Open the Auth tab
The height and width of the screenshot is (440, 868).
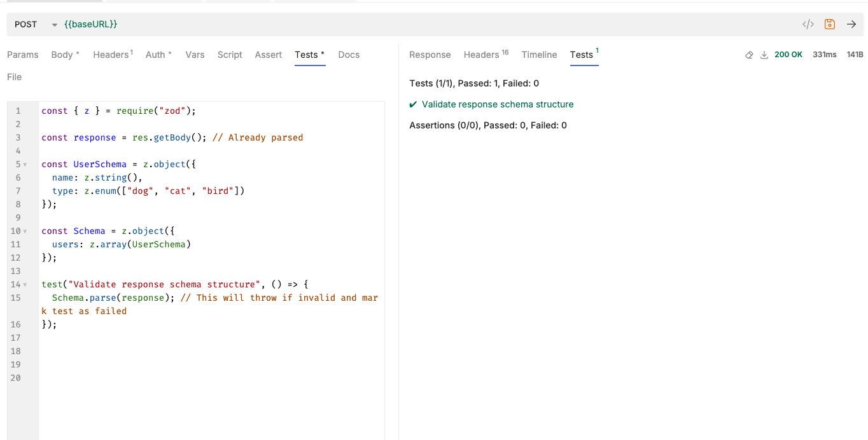pyautogui.click(x=155, y=55)
